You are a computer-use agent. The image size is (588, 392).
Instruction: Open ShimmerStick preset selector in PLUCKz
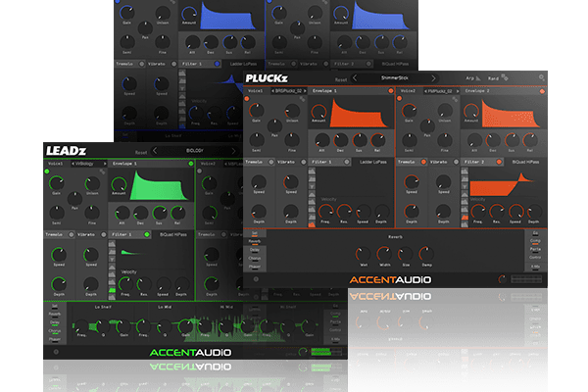click(x=395, y=78)
